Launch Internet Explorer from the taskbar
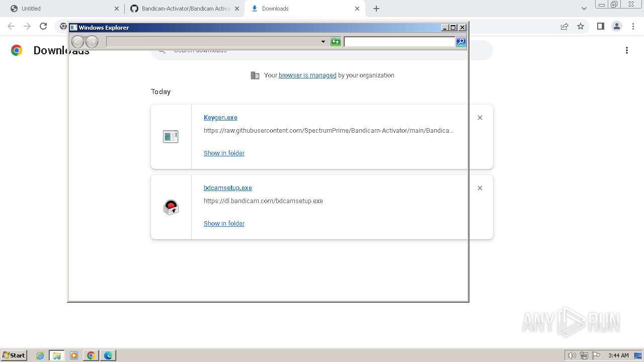 coord(40,355)
